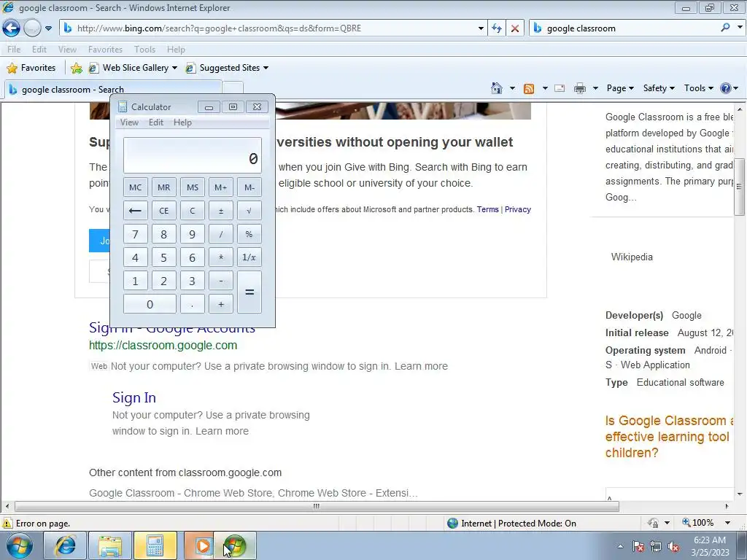Open the recent pages dropdown arrow
Screen dimensions: 747x560
pos(48,28)
